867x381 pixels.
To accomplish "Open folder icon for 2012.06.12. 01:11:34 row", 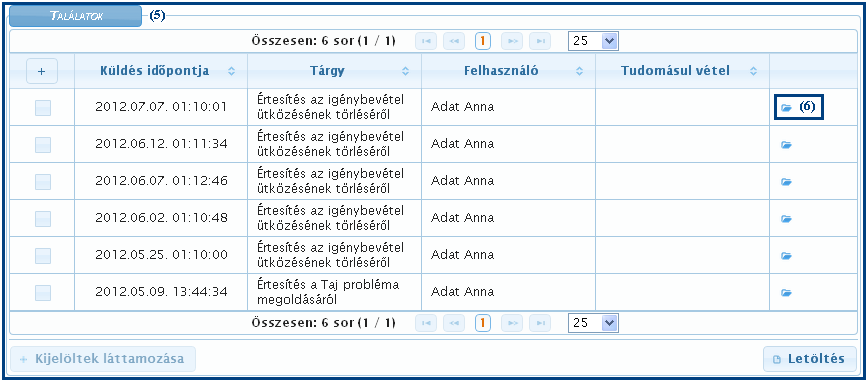I will (x=786, y=145).
